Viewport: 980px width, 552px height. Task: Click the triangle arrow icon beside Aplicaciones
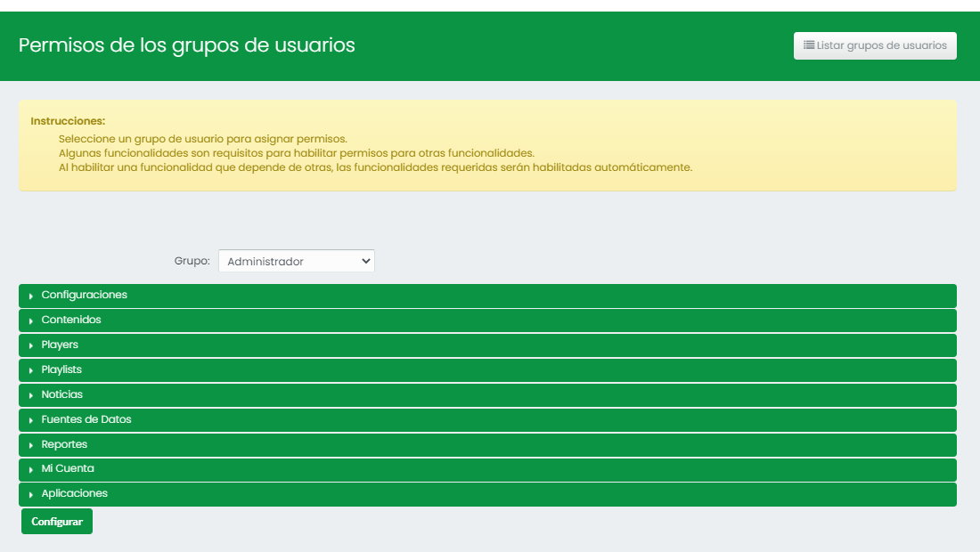[x=30, y=494]
